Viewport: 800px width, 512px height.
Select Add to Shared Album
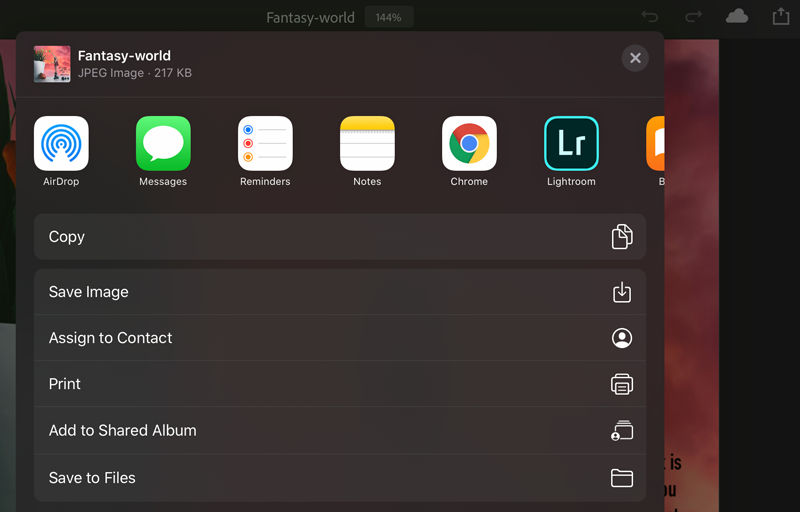(x=340, y=430)
